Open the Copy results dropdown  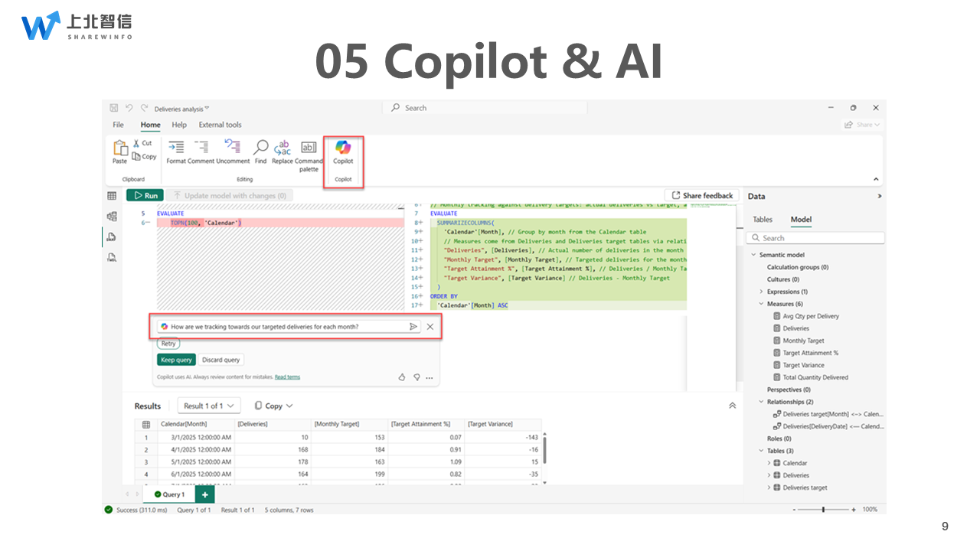tap(273, 406)
